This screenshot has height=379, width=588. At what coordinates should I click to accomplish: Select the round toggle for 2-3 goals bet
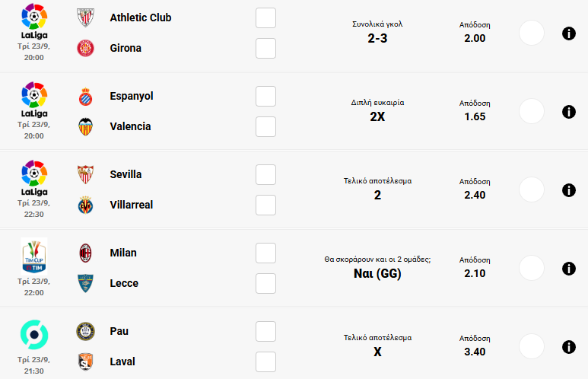[x=531, y=33]
